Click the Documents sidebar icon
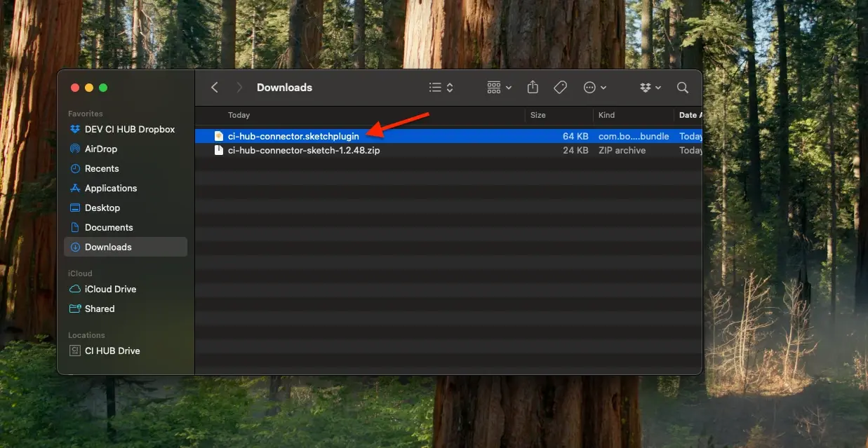Viewport: 868px width, 448px height. 75,227
